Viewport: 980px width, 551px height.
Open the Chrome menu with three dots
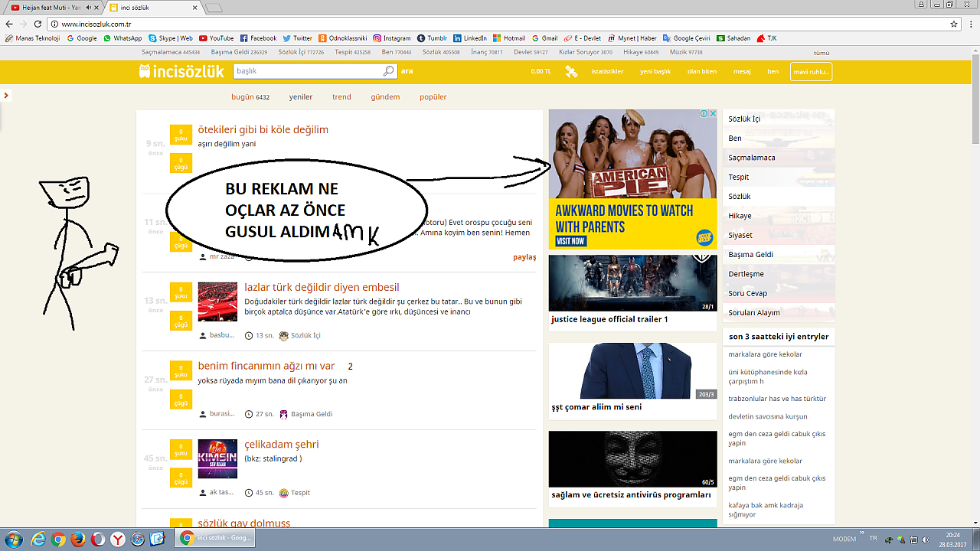[x=970, y=24]
